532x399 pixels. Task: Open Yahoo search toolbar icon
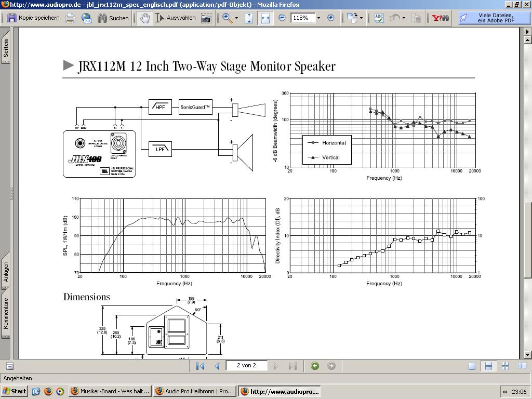(441, 18)
